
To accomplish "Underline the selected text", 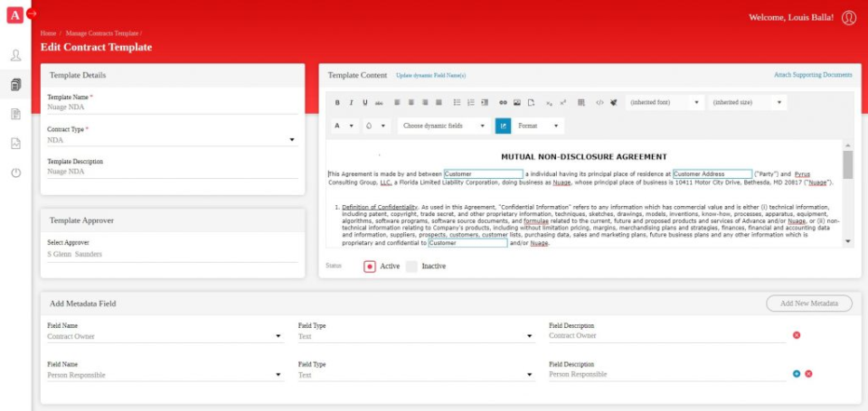I will [364, 102].
